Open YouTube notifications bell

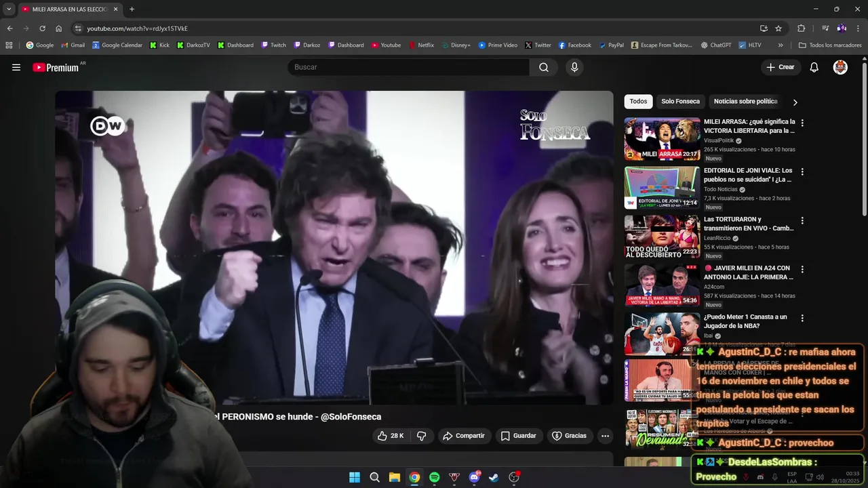[x=814, y=67]
